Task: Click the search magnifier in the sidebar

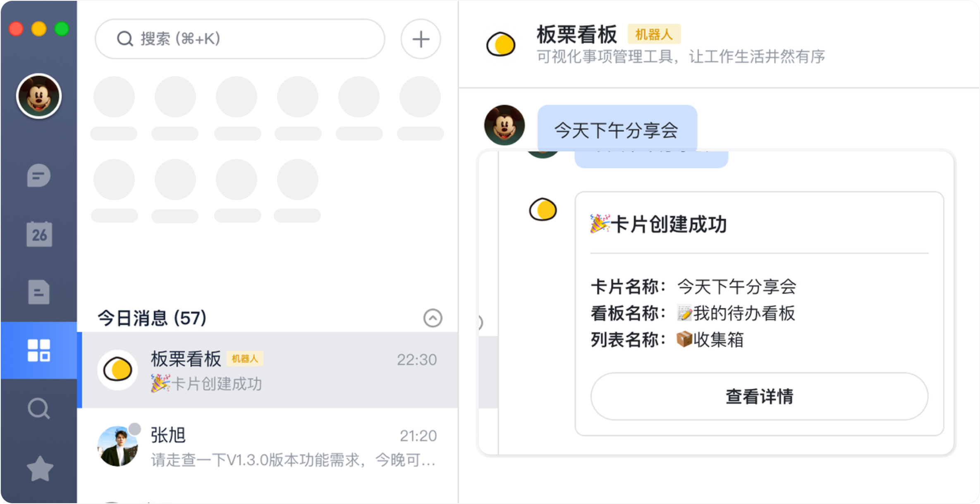Action: coord(39,409)
